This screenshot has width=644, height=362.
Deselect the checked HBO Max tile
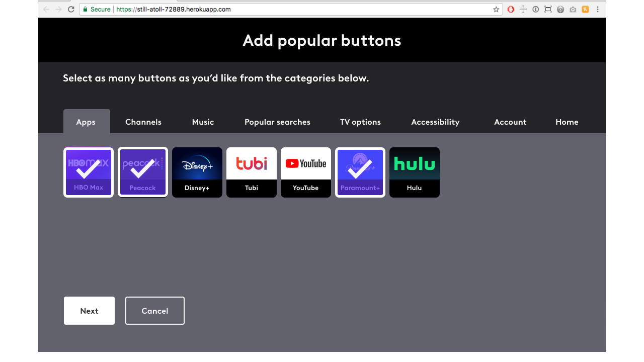(x=89, y=172)
